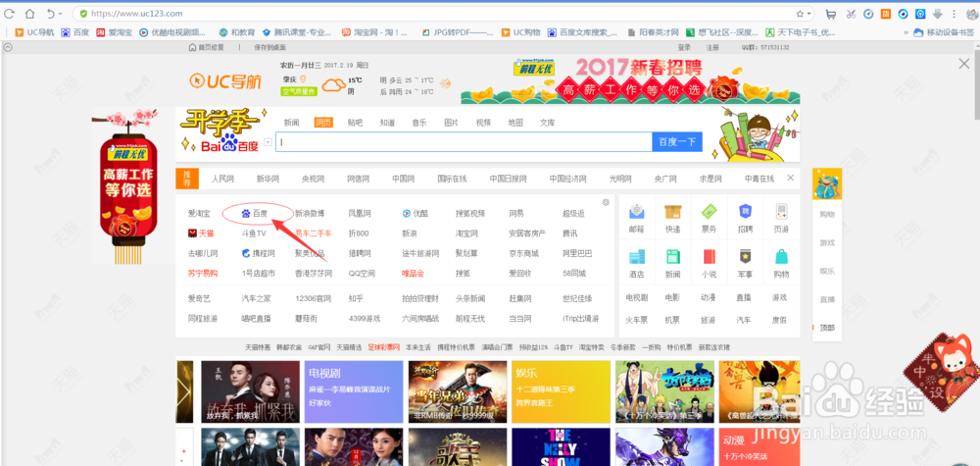Select the 知道 search tab
This screenshot has width=980, height=466.
pos(387,123)
